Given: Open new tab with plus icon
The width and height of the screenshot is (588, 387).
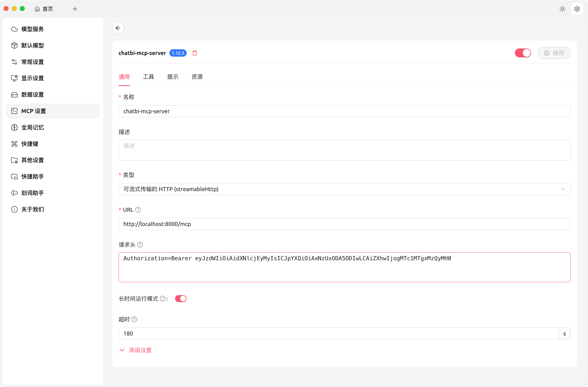Looking at the screenshot, I should 75,9.
